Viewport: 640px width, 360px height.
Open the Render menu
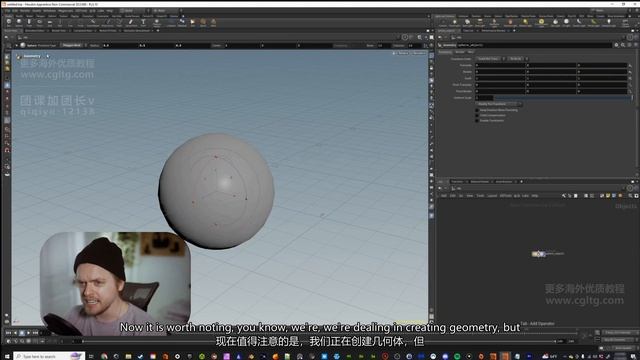24,11
